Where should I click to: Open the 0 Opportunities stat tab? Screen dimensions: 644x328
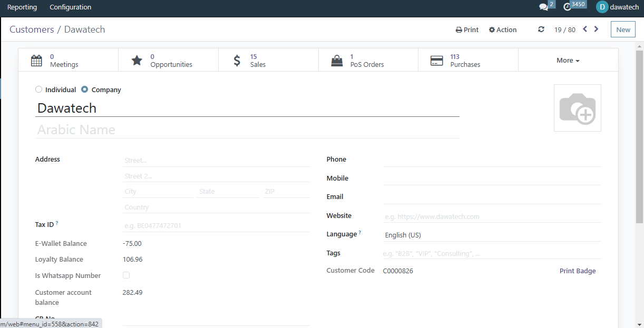pos(169,61)
